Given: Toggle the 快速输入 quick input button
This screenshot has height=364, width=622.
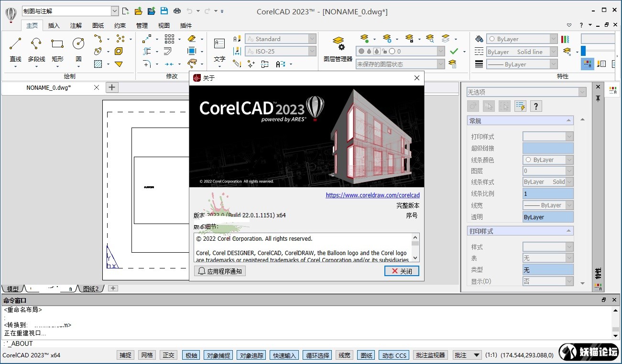Looking at the screenshot, I should tap(284, 355).
